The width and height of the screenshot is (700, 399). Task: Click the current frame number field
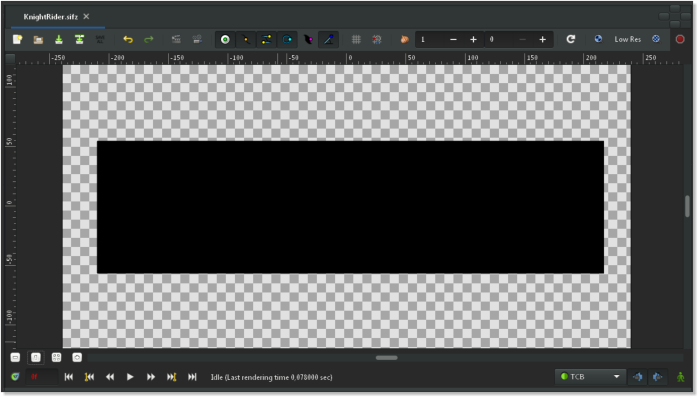[42, 377]
